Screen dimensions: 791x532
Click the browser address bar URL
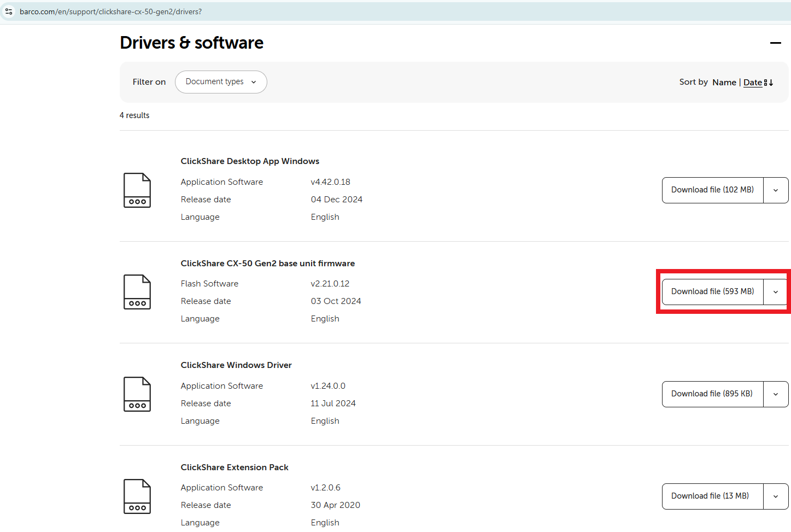coord(110,11)
